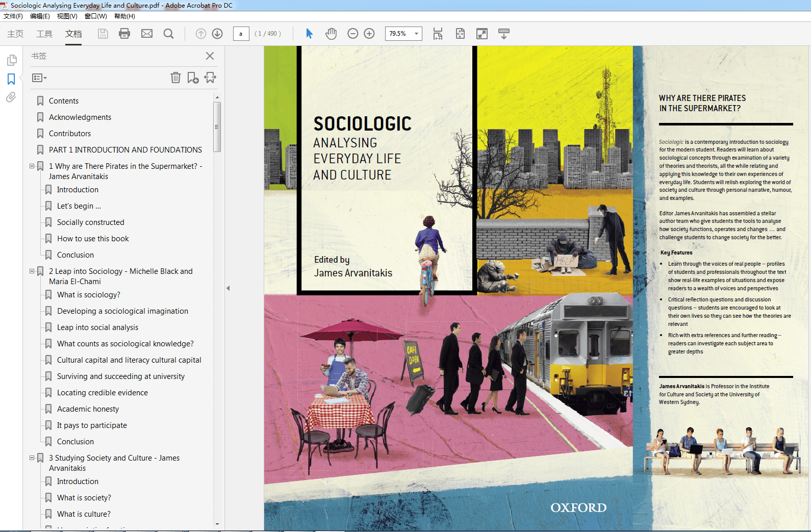Jump to Socially constructed bookmark
The width and height of the screenshot is (811, 532).
[x=91, y=222]
